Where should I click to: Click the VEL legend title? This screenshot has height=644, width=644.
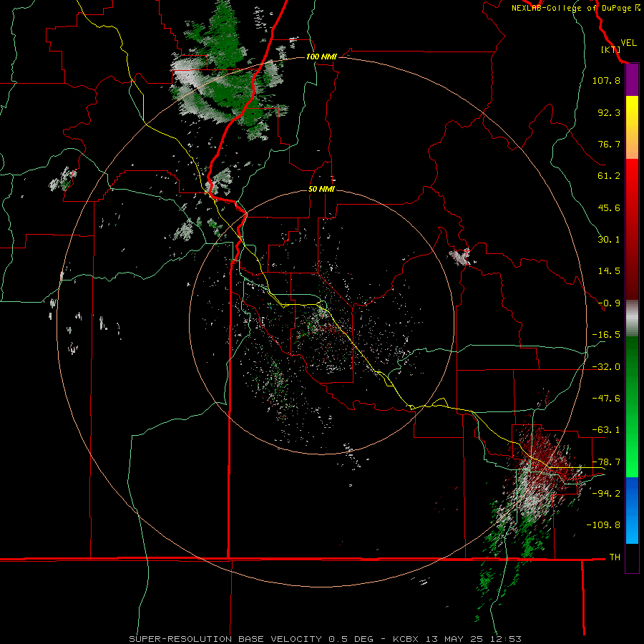point(628,43)
